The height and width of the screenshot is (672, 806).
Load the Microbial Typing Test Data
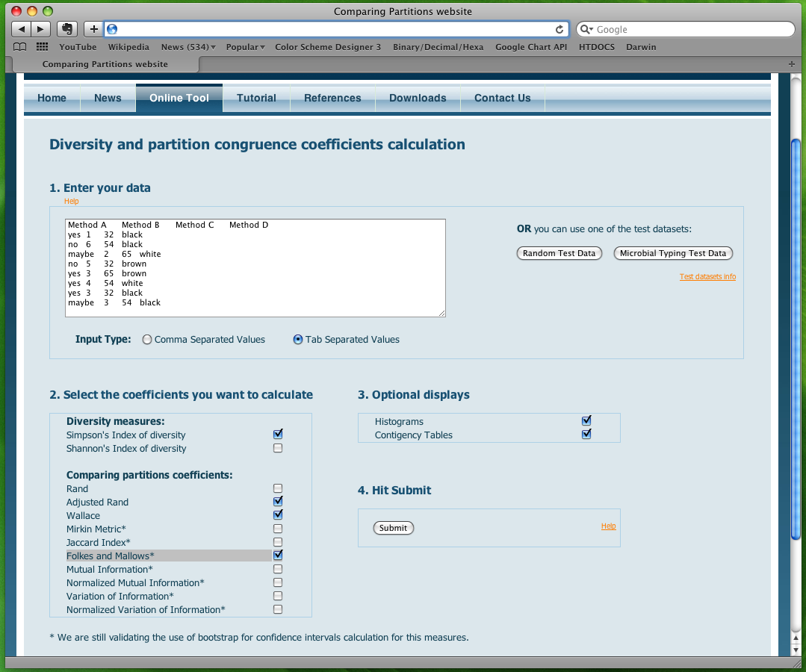(672, 253)
